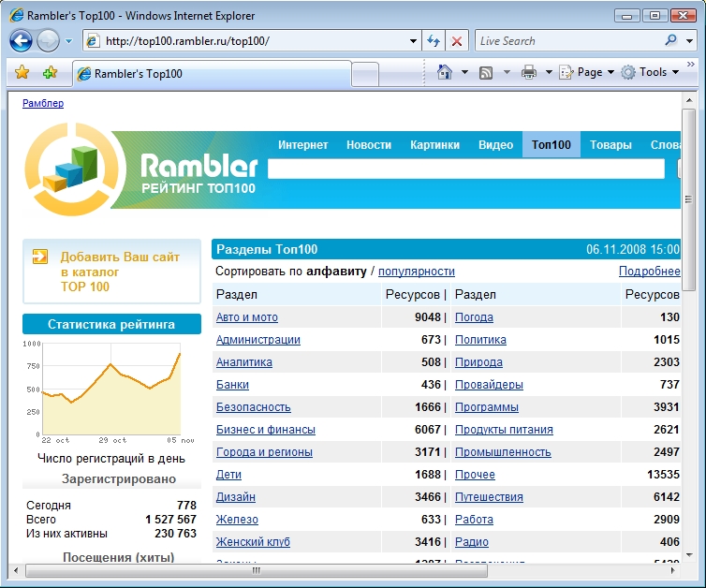Expand the Feeds dropdown arrow

(x=507, y=72)
